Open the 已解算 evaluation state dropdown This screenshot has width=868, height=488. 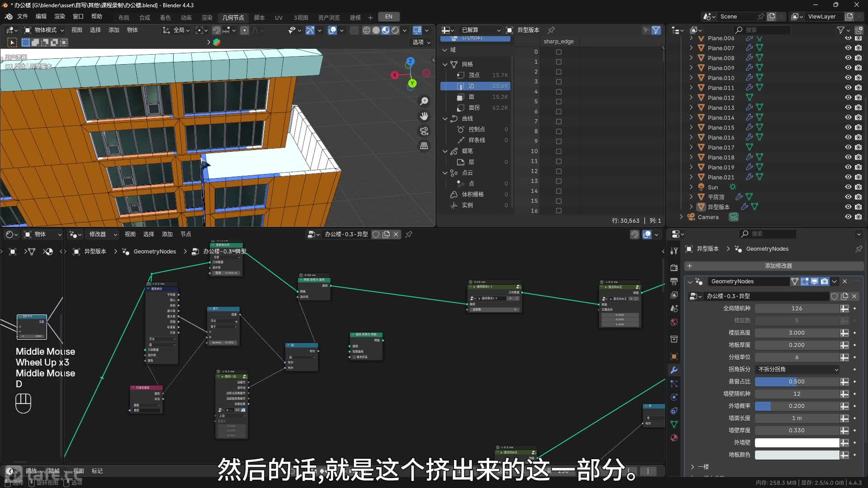coord(481,30)
